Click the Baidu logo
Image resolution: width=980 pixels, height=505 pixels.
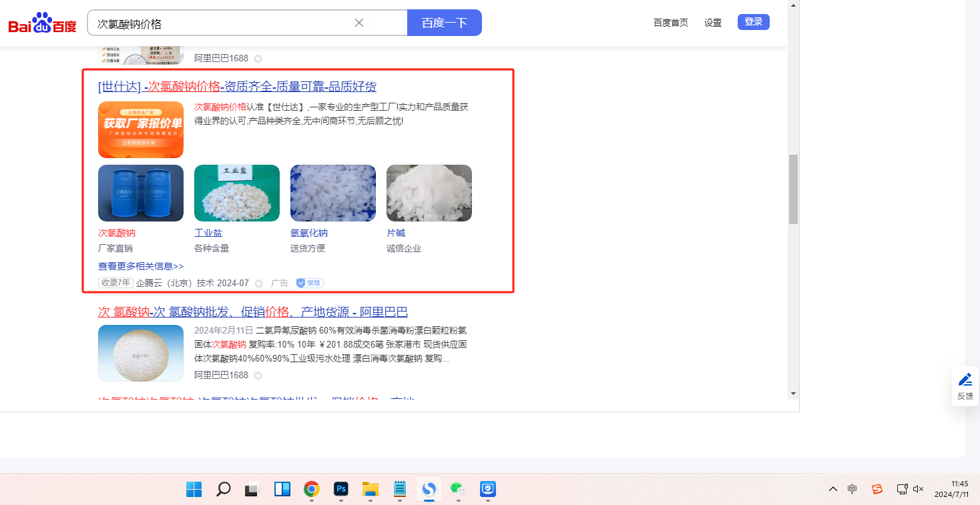(x=42, y=23)
